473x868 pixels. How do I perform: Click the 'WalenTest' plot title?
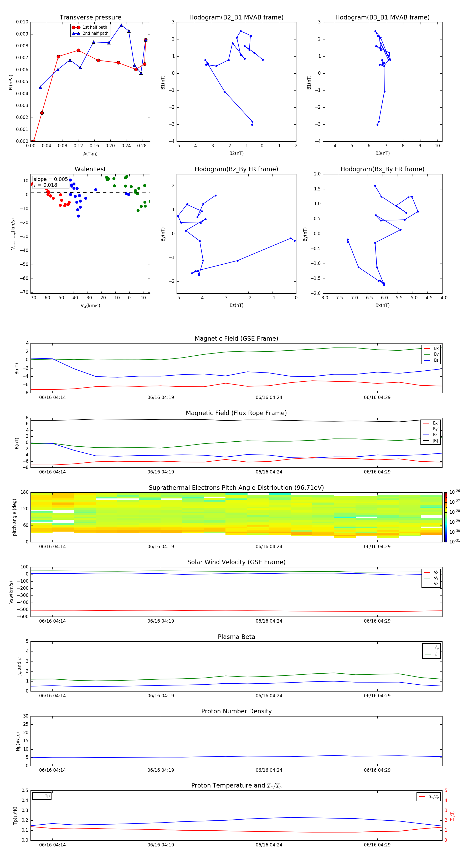tap(90, 169)
